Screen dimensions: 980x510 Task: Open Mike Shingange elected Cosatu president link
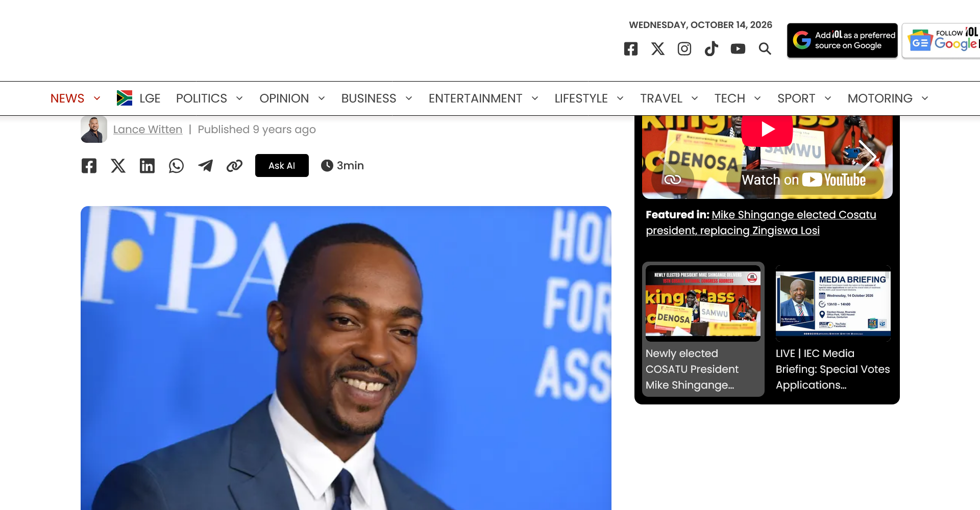(x=761, y=222)
